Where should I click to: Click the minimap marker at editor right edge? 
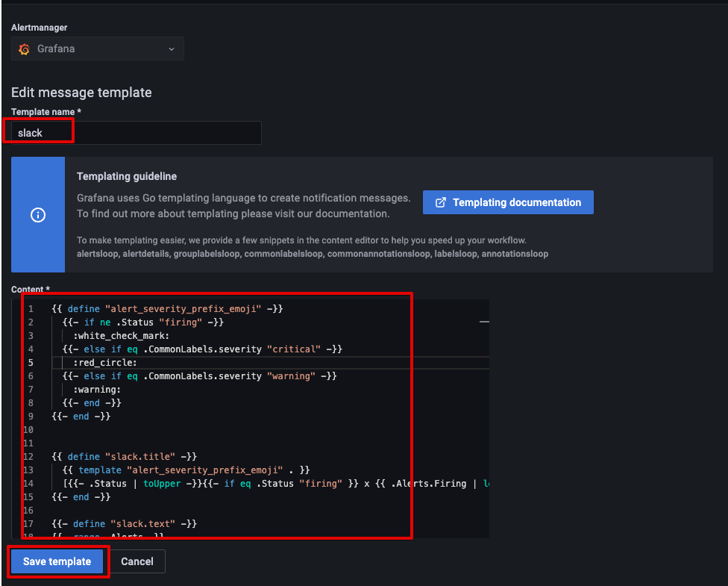tap(484, 322)
